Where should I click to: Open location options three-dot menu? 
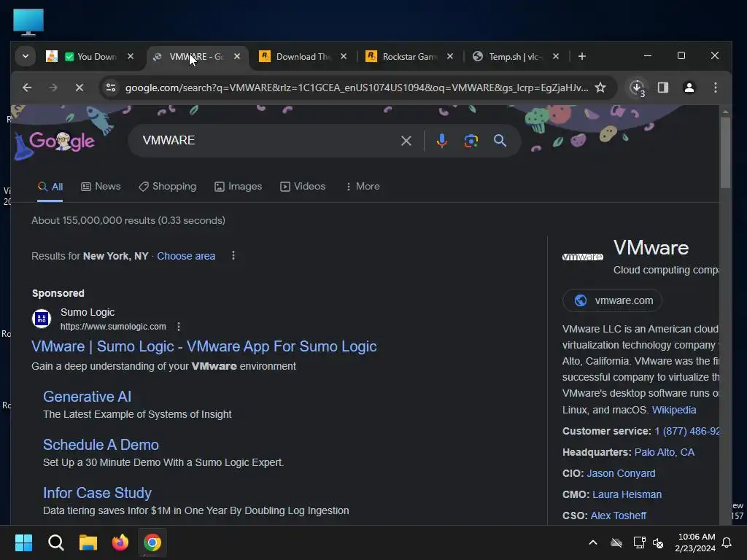[233, 256]
